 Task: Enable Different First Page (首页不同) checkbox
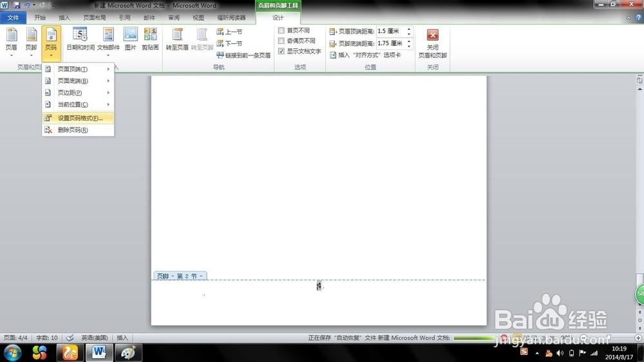pyautogui.click(x=281, y=30)
